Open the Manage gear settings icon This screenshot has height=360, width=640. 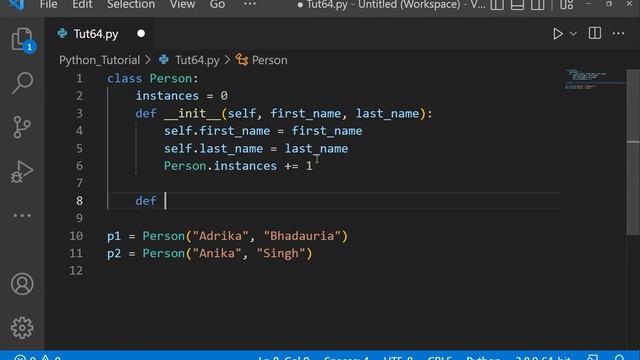click(x=22, y=327)
